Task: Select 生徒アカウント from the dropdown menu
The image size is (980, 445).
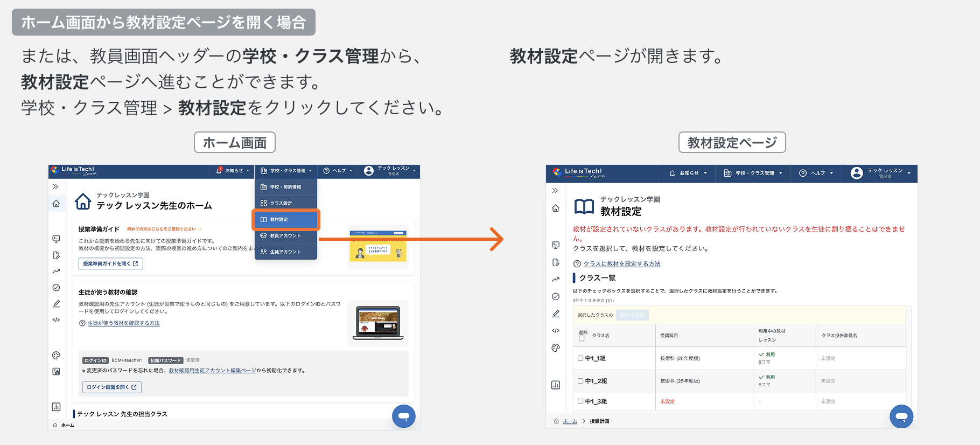Action: (x=286, y=252)
